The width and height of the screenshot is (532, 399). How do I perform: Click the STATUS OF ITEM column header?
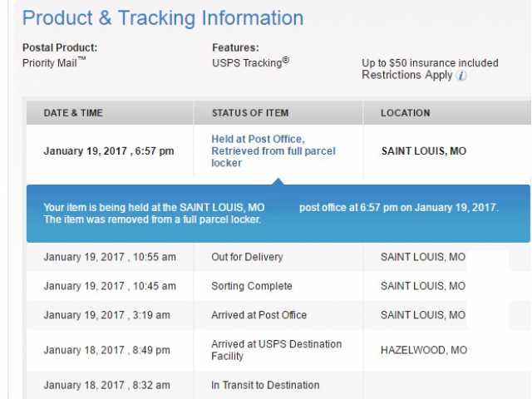pyautogui.click(x=250, y=113)
